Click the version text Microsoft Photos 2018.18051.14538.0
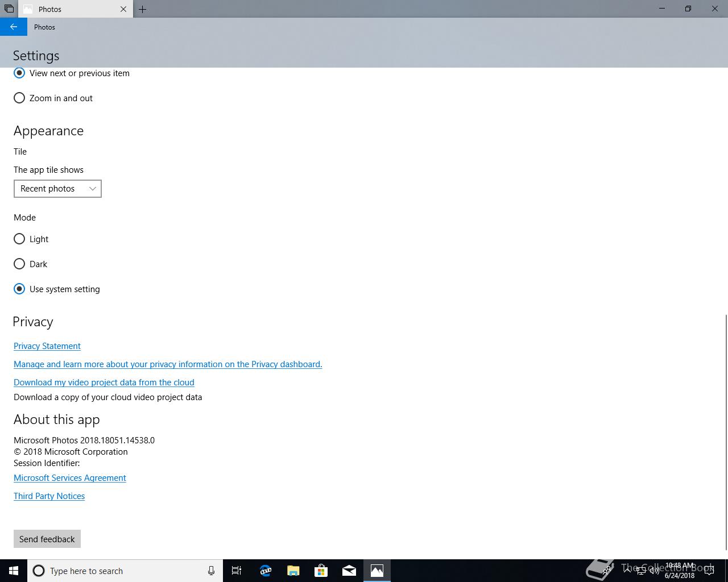This screenshot has width=728, height=582. pyautogui.click(x=84, y=440)
